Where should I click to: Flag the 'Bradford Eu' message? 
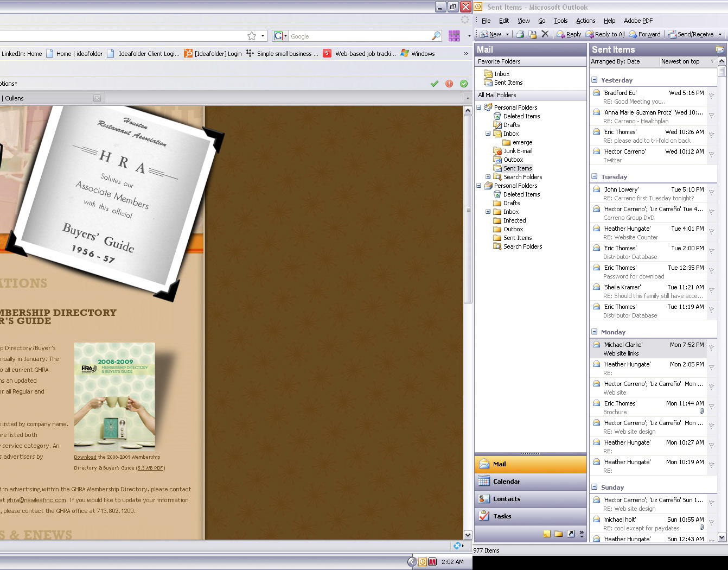pyautogui.click(x=711, y=96)
